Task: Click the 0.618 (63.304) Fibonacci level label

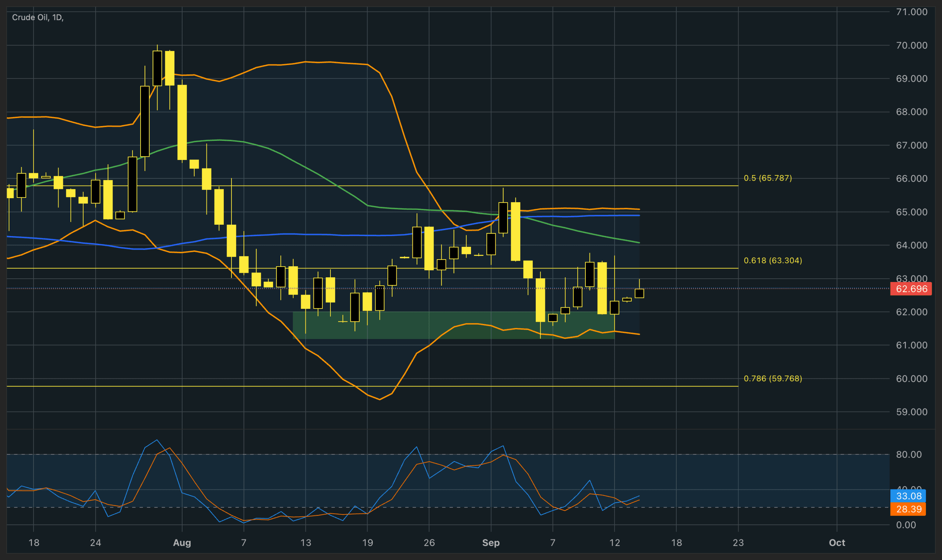Action: pos(772,260)
